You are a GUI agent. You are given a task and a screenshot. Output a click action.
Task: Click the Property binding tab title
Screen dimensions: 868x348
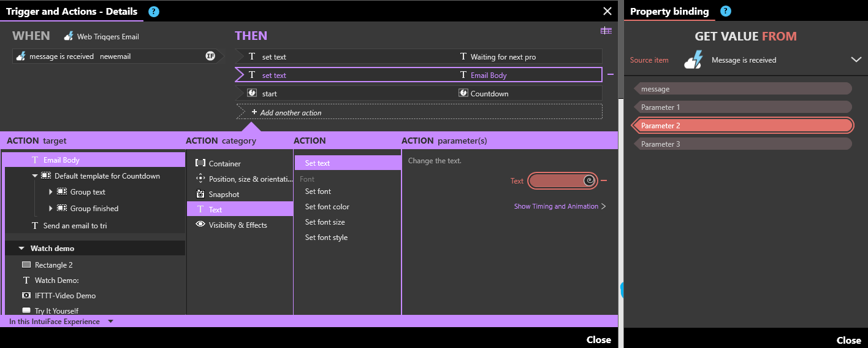pyautogui.click(x=669, y=11)
